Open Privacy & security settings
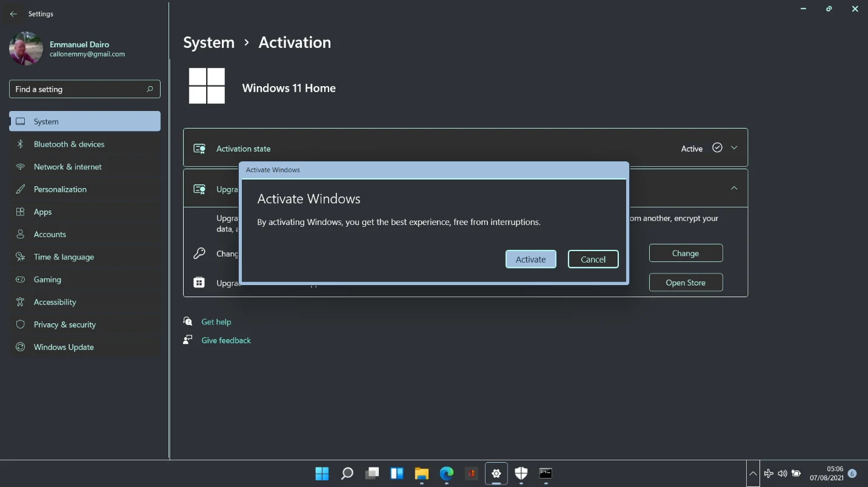Screen dimensions: 868x487 point(85,324)
